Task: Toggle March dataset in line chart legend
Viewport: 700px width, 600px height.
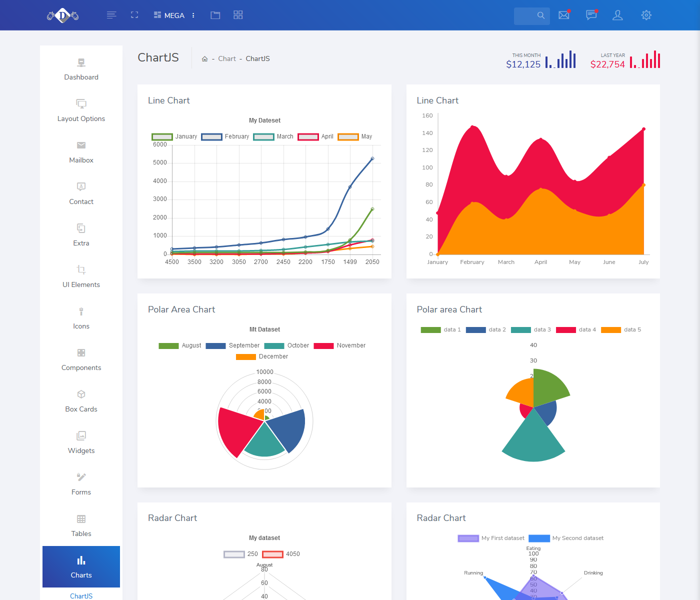Action: [273, 136]
